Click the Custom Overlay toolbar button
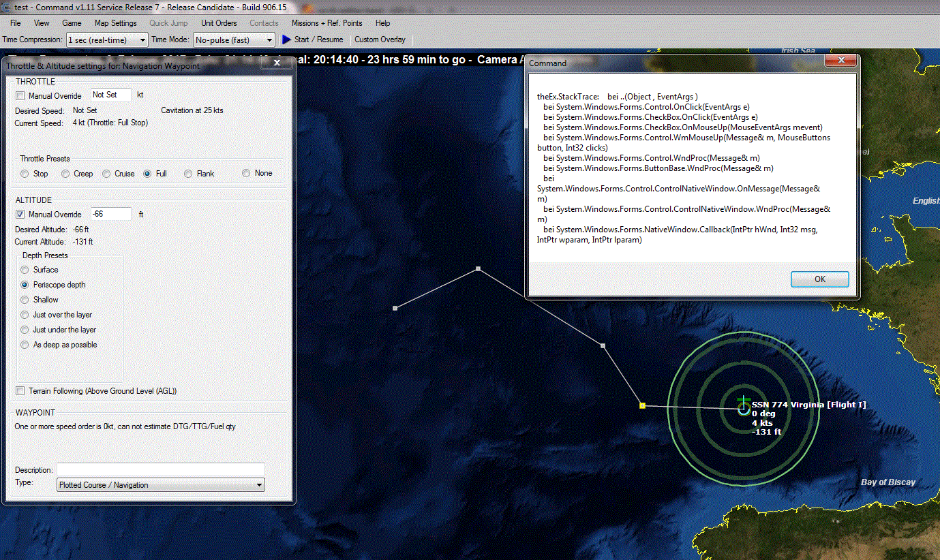Image resolution: width=940 pixels, height=560 pixels. (x=380, y=40)
